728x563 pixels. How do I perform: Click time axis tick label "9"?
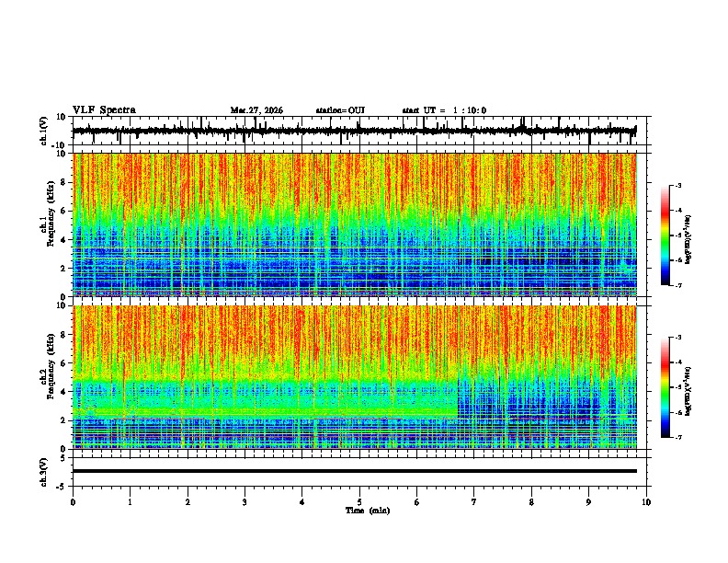click(588, 502)
